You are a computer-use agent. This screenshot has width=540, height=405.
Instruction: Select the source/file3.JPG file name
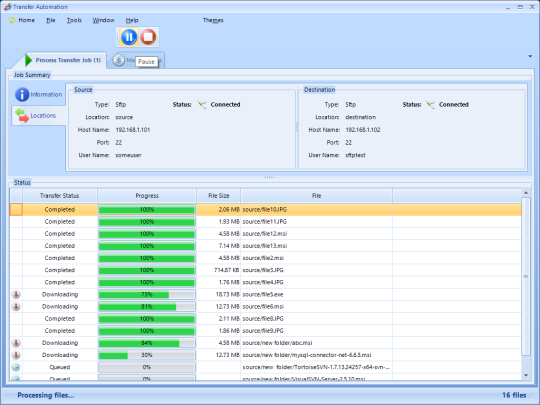tap(263, 270)
